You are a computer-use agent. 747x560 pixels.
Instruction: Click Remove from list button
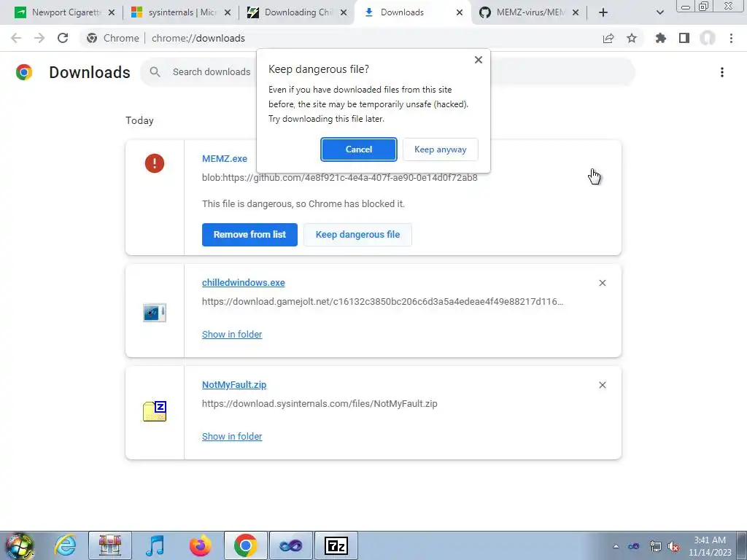click(x=249, y=235)
